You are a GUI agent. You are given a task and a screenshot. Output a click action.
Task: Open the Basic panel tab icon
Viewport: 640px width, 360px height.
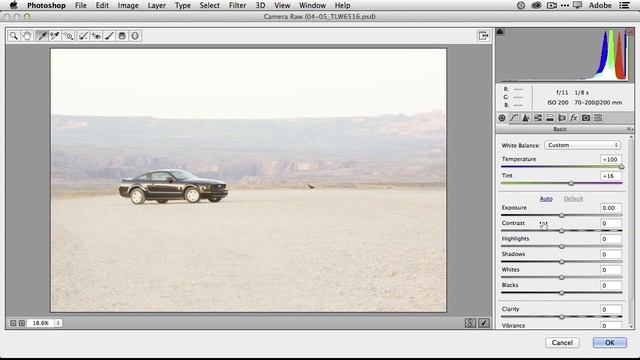pos(502,118)
